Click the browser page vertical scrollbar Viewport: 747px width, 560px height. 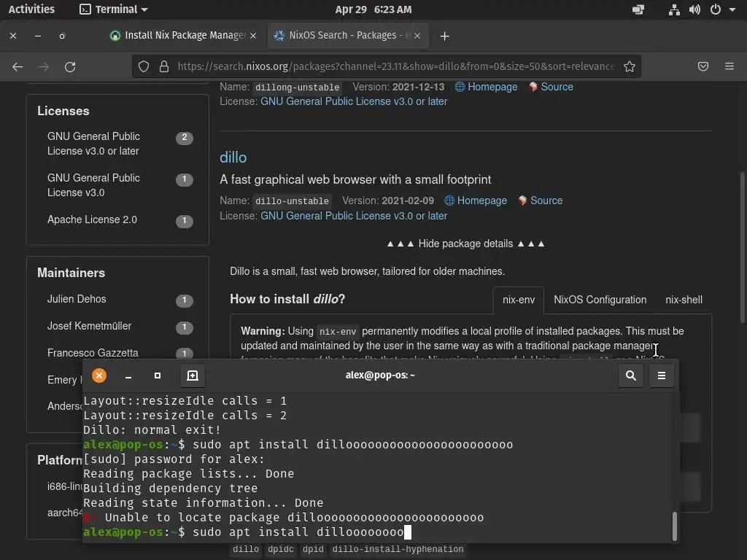click(x=742, y=248)
